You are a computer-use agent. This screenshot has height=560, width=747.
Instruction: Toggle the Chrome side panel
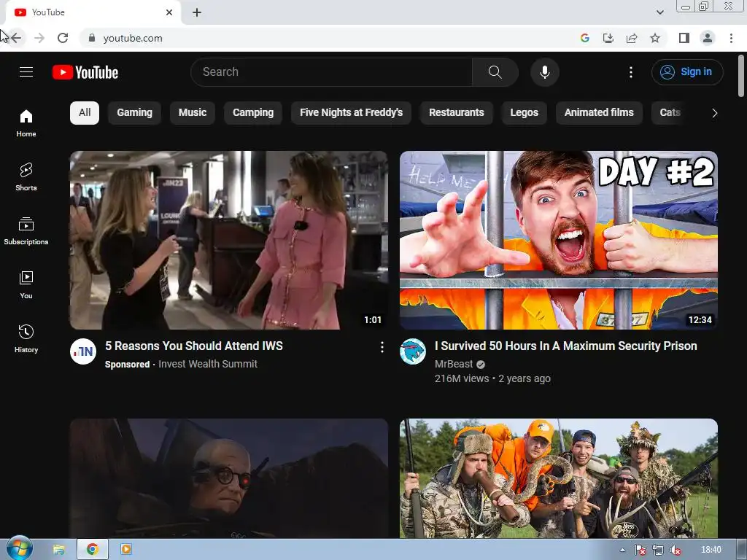684,38
